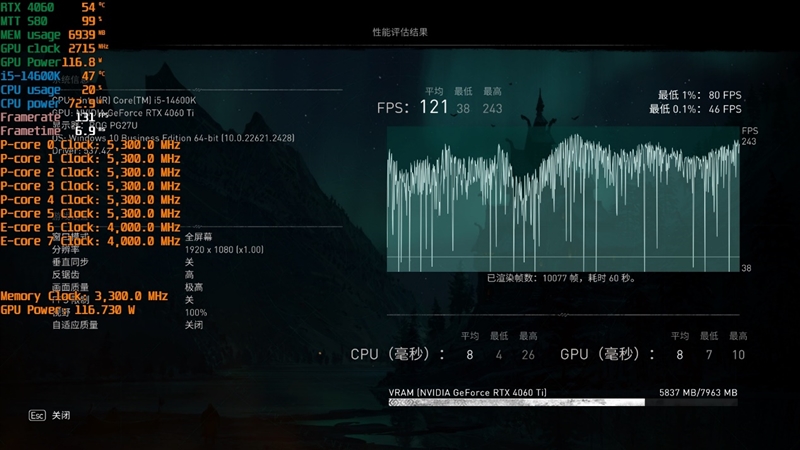Image resolution: width=800 pixels, height=450 pixels.
Task: Click the average FPS value 121
Action: 434,107
